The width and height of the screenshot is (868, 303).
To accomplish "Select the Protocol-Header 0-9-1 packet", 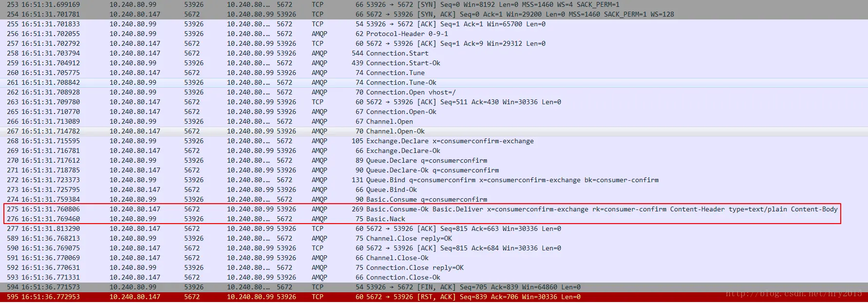I will tap(434, 34).
